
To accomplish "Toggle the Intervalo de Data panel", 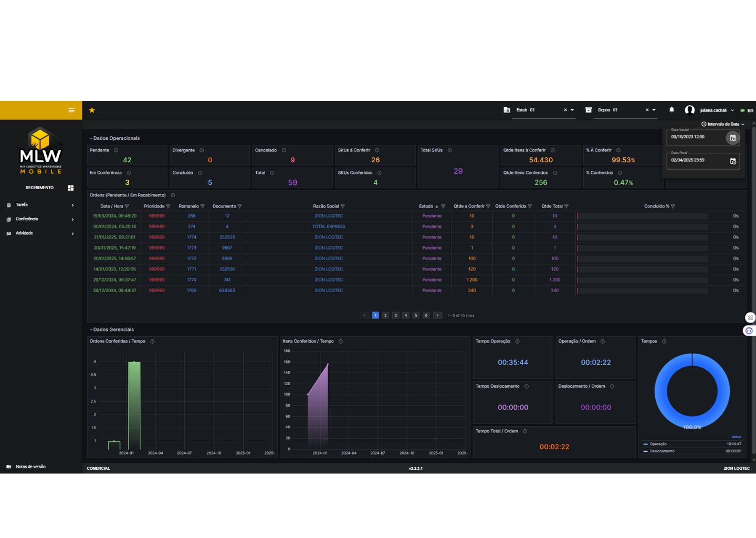I will (723, 125).
